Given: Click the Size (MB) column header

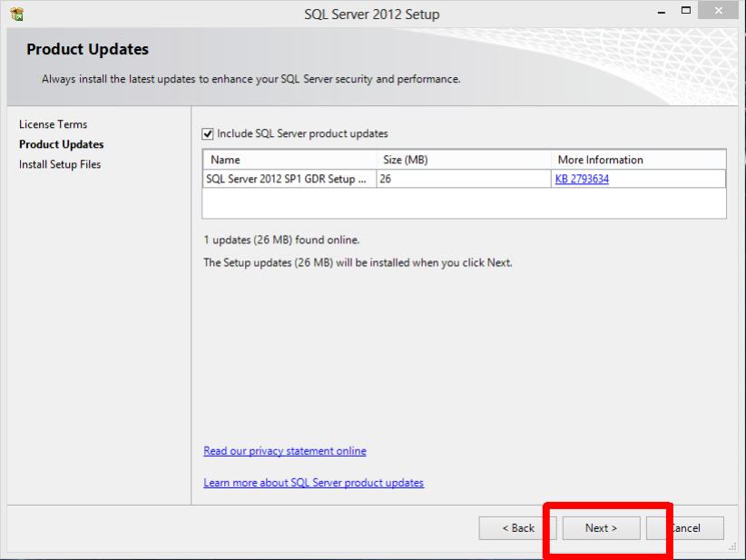Looking at the screenshot, I should point(464,160).
